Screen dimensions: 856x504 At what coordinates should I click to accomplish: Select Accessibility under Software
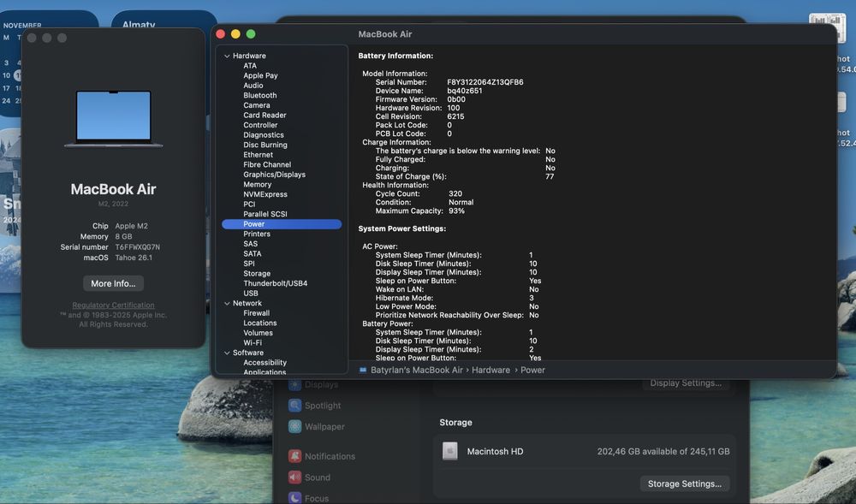(x=265, y=363)
